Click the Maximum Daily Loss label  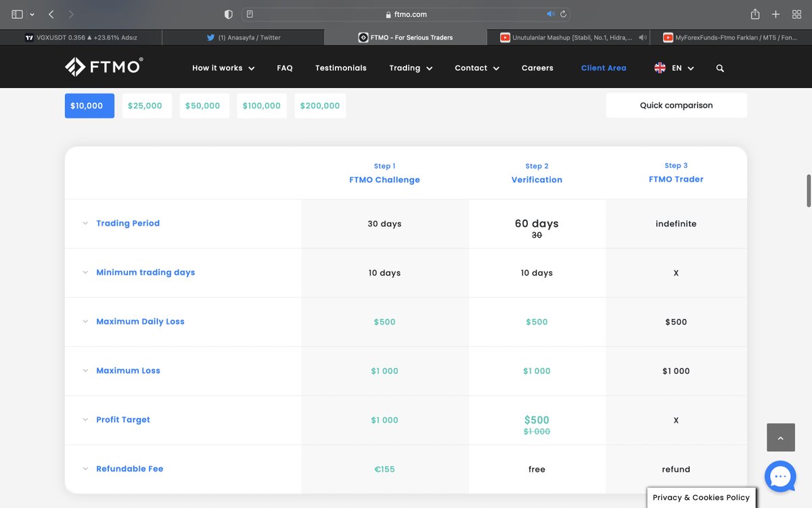pos(140,322)
